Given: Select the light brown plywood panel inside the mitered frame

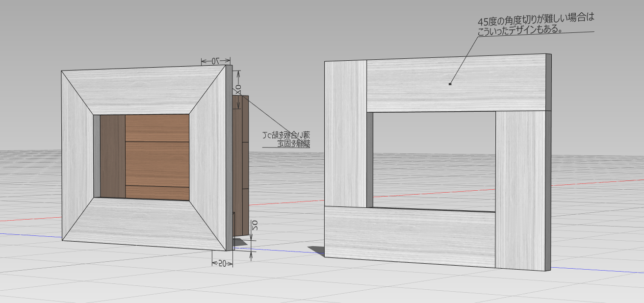Looking at the screenshot, I should pyautogui.click(x=157, y=157).
